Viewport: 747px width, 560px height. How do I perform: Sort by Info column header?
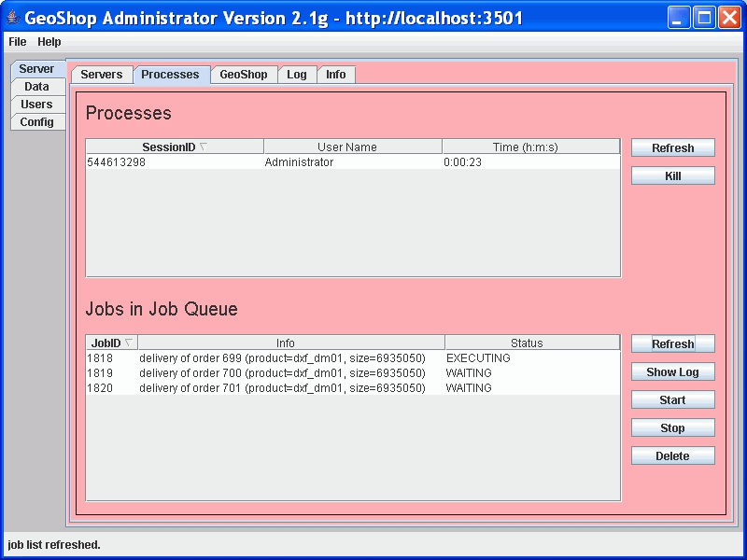291,343
